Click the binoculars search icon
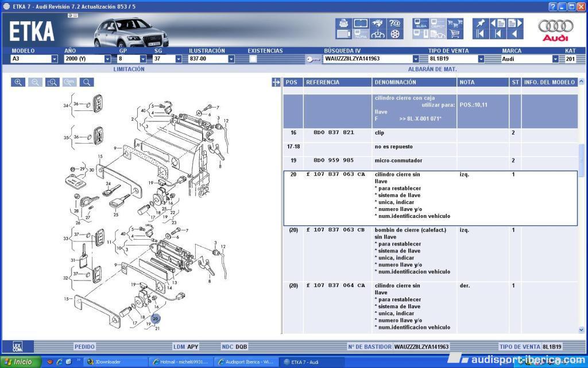The image size is (588, 368). (x=378, y=24)
